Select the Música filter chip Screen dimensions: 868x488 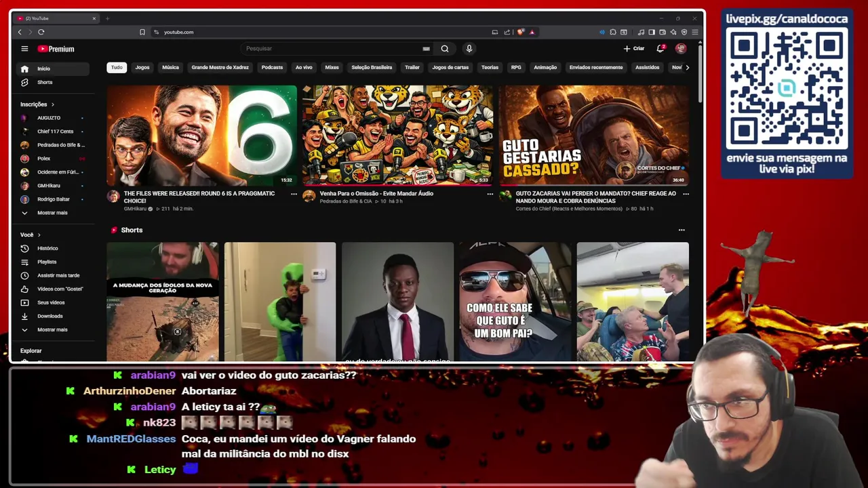coord(170,67)
